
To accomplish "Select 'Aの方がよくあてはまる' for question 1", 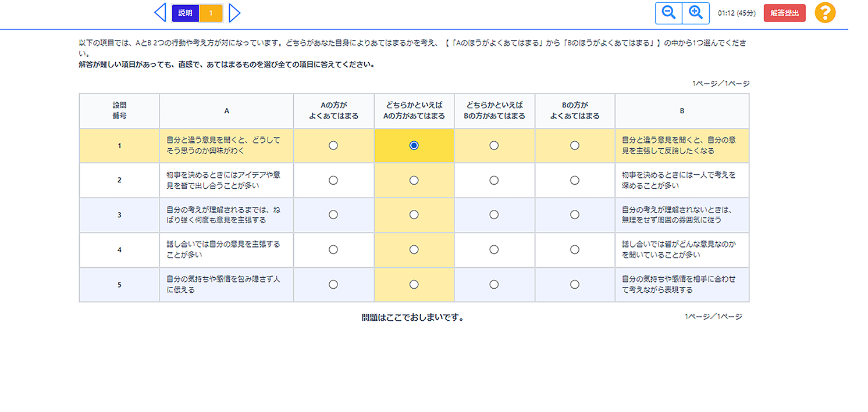I will [x=333, y=146].
